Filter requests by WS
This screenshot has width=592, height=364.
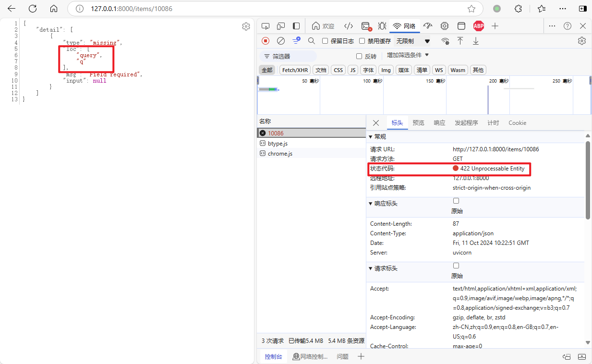(439, 70)
